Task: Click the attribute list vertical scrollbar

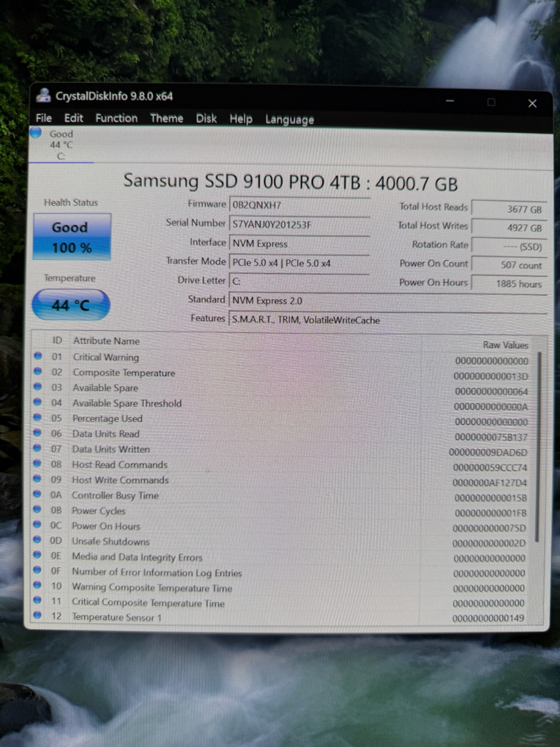Action: [538, 447]
